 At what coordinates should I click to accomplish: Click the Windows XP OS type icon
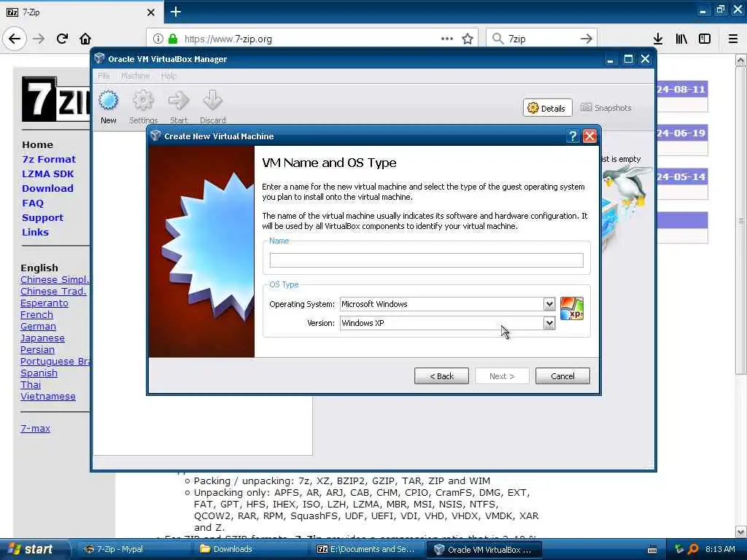coord(571,308)
